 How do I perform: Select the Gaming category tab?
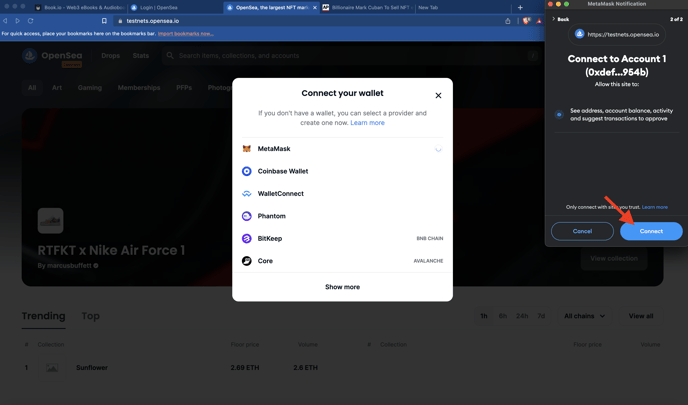90,88
